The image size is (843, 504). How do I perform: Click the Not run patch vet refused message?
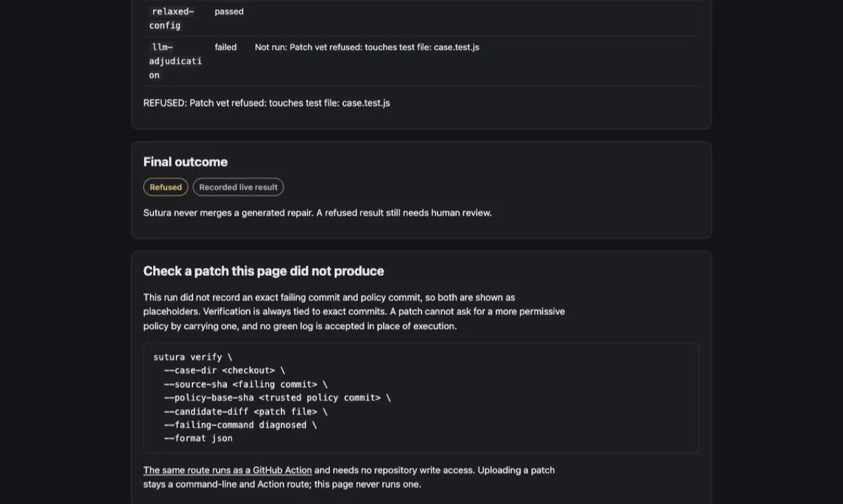[x=367, y=47]
